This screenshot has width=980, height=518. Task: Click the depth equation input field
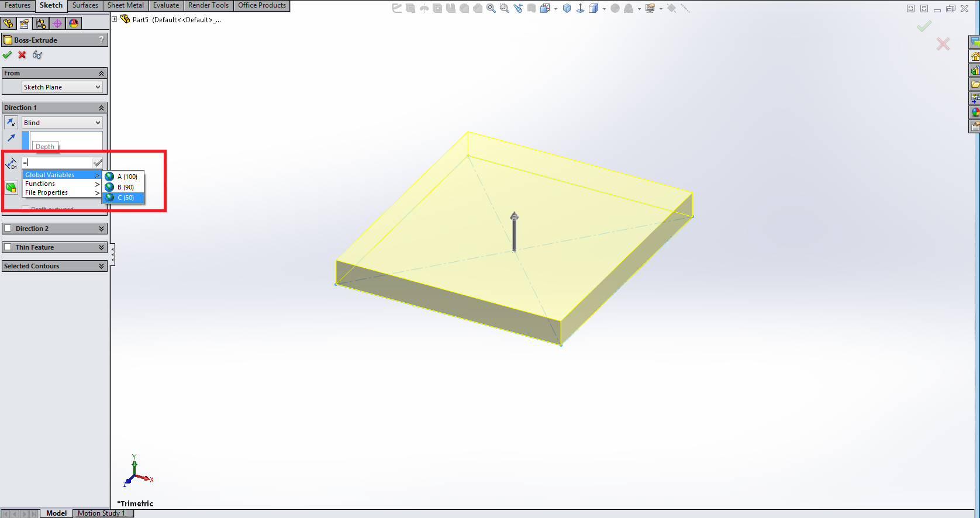[x=57, y=163]
